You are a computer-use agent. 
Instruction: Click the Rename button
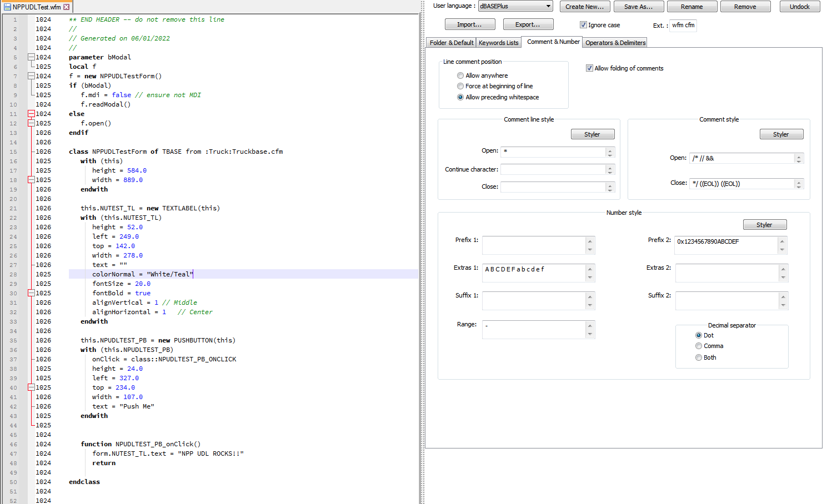click(691, 7)
